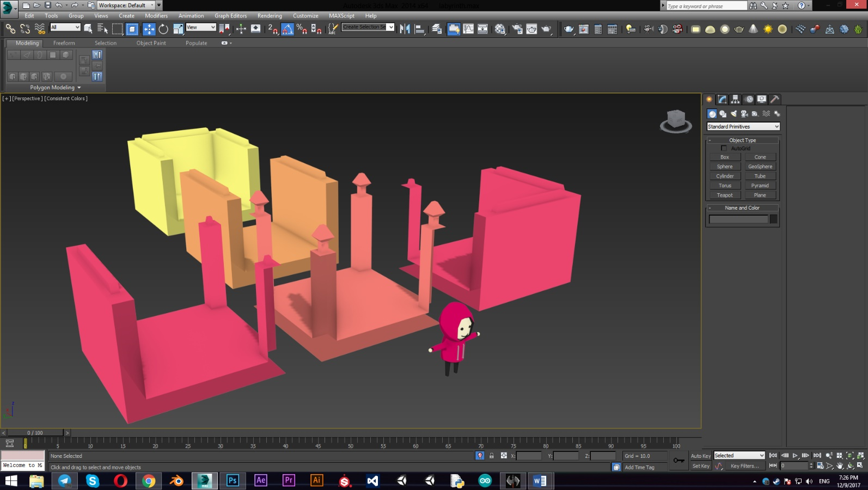Open the Material Editor sphere icon
Screen dimensions: 868x490
click(500, 29)
